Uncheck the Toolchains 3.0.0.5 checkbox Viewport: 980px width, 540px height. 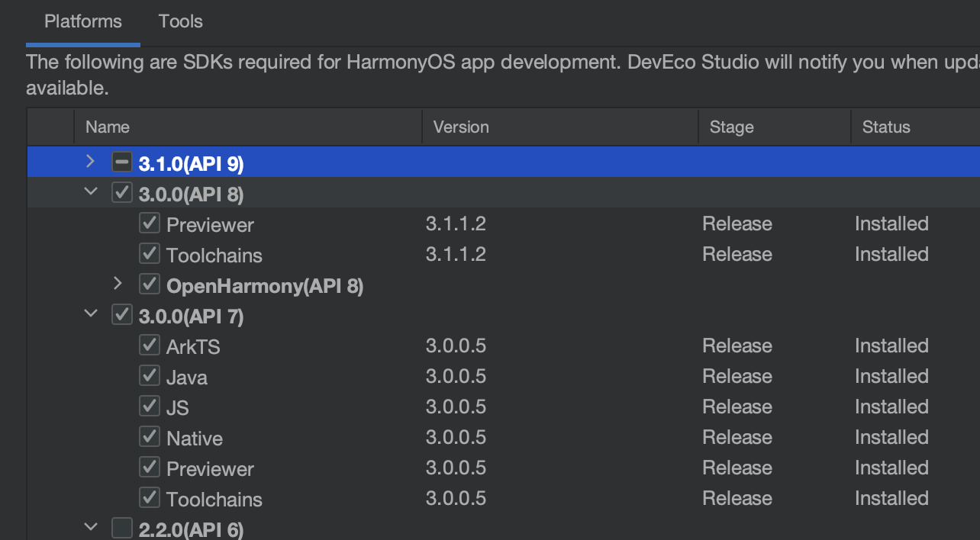150,498
